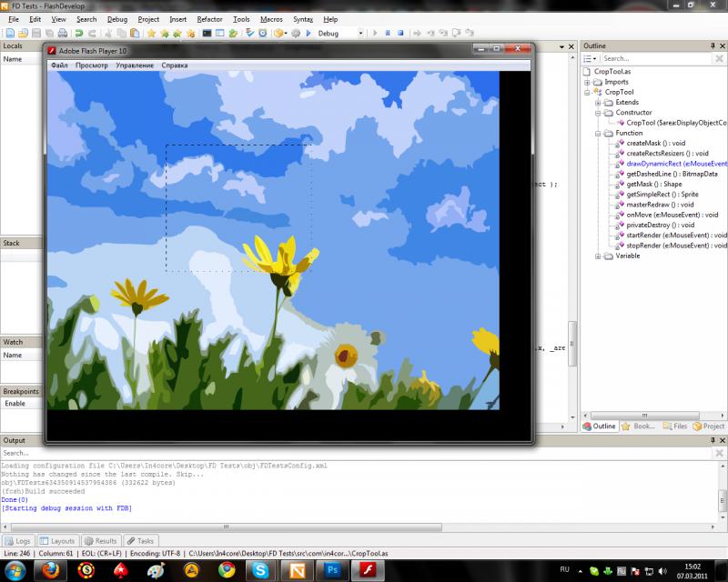Click the first yellow star bookmark icon
Viewport: 728px width, 582px height.
(151, 33)
